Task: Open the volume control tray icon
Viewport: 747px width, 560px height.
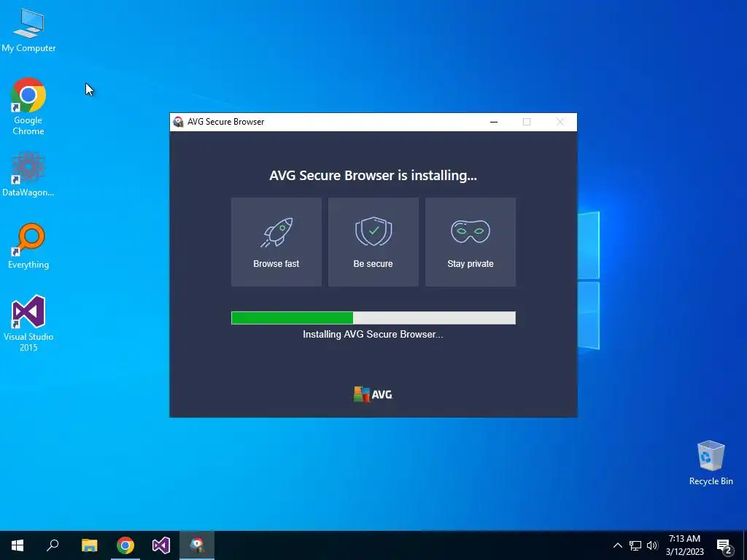Action: [652, 545]
